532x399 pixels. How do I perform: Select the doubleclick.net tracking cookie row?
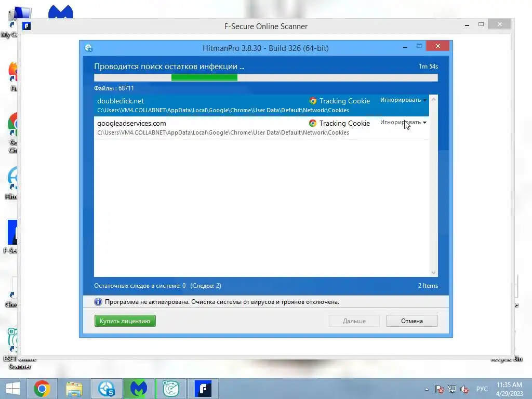[x=261, y=105]
